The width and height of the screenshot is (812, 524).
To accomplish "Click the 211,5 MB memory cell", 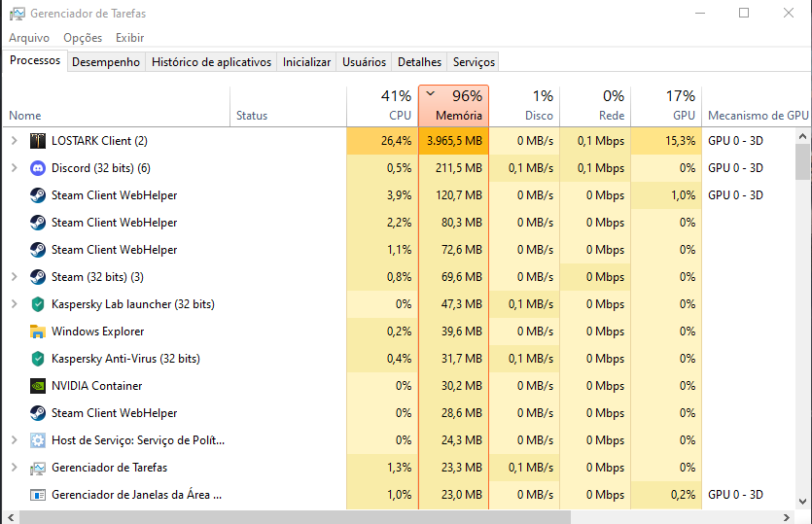I will 453,168.
